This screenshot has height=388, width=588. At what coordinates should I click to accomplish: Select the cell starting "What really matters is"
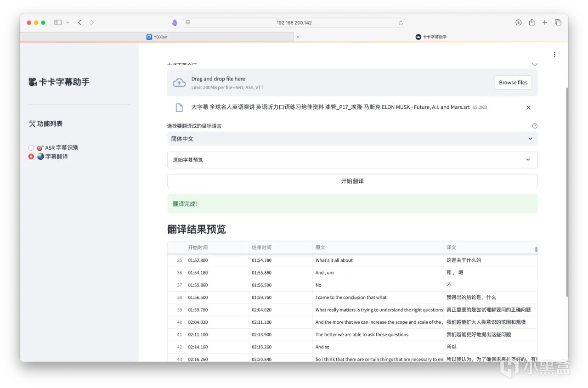378,310
